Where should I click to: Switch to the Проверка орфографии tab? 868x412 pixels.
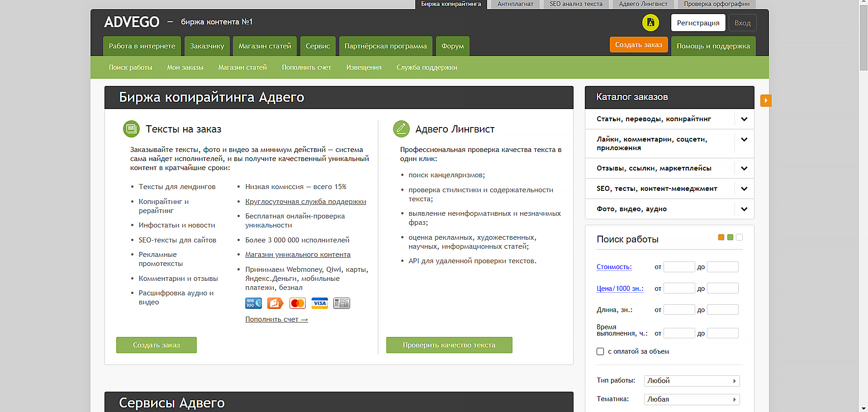pos(716,4)
